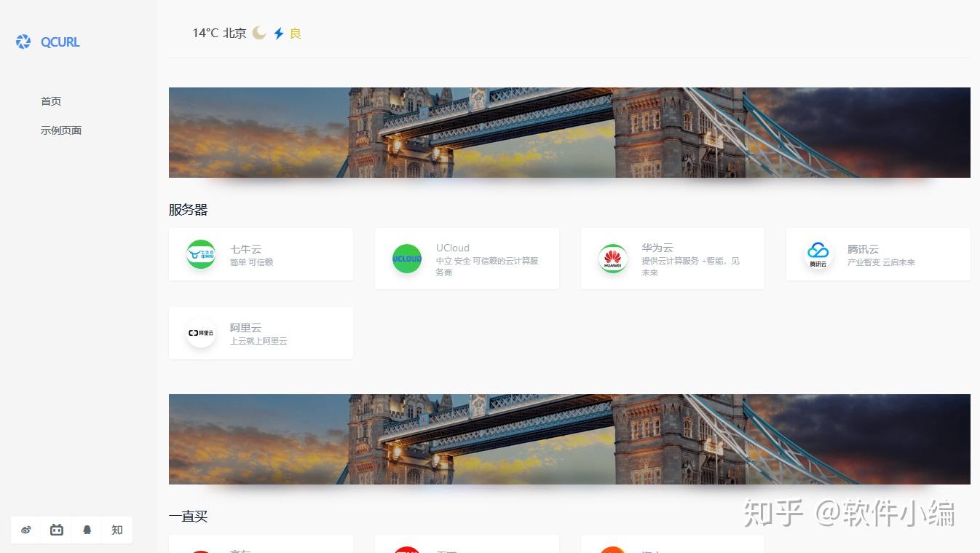Click the Weibo icon in the sidebar footer

26,530
